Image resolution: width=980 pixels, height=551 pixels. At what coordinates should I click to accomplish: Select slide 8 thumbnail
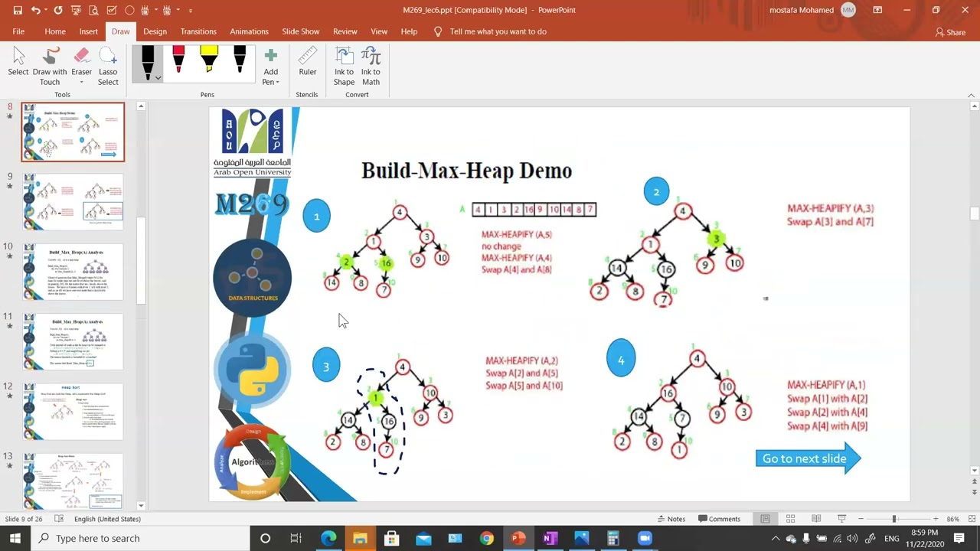tap(73, 132)
